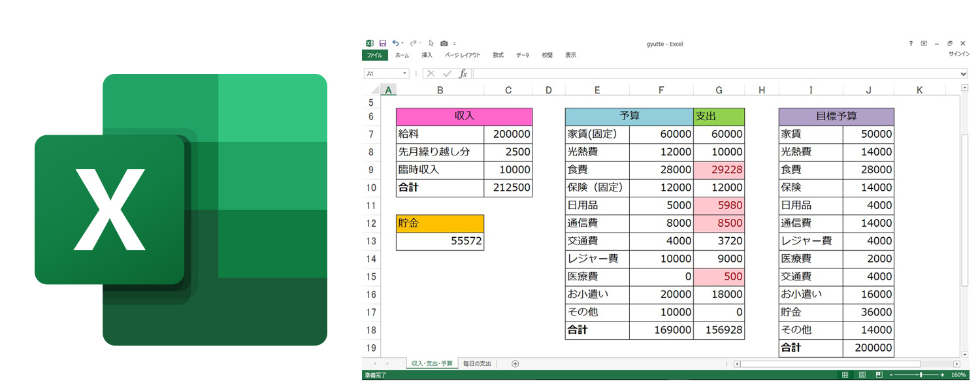The image size is (980, 392).
Task: Select row header 18
Action: pos(371,330)
